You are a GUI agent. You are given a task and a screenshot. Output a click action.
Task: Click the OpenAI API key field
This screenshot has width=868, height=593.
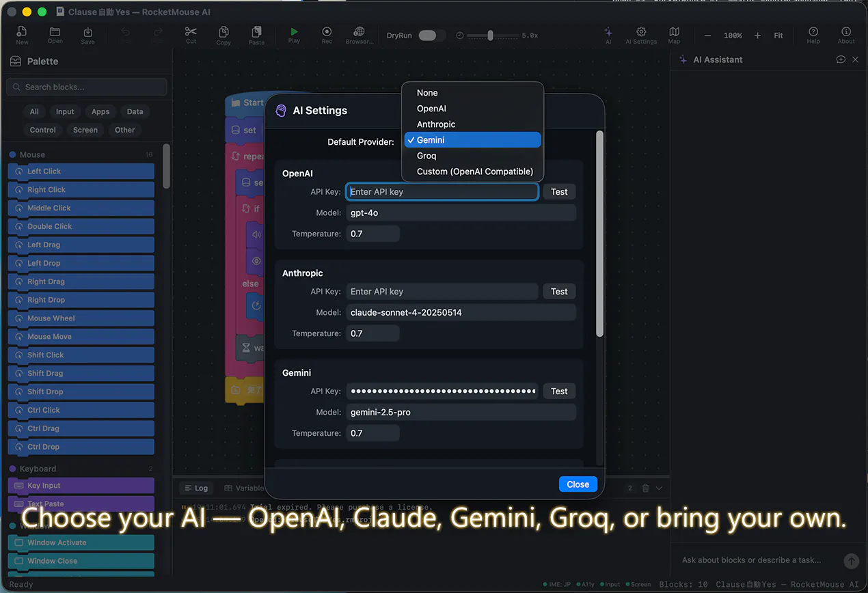click(442, 192)
